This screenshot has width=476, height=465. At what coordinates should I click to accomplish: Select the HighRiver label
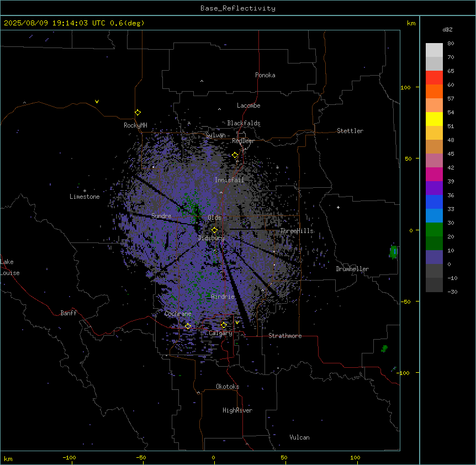click(x=237, y=410)
